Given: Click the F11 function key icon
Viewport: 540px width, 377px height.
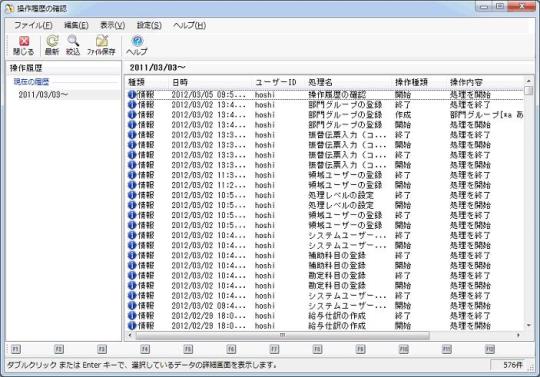Looking at the screenshot, I should tap(447, 349).
